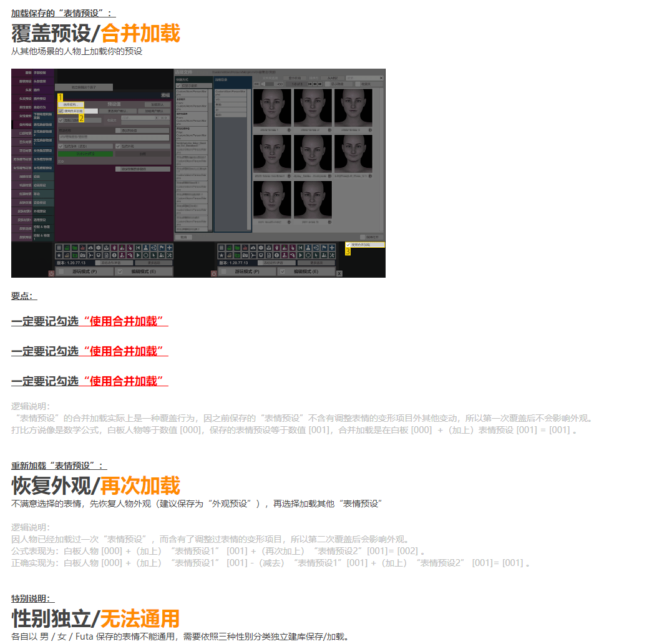Open the 手部控制 tab in left sidebar

coord(44,73)
